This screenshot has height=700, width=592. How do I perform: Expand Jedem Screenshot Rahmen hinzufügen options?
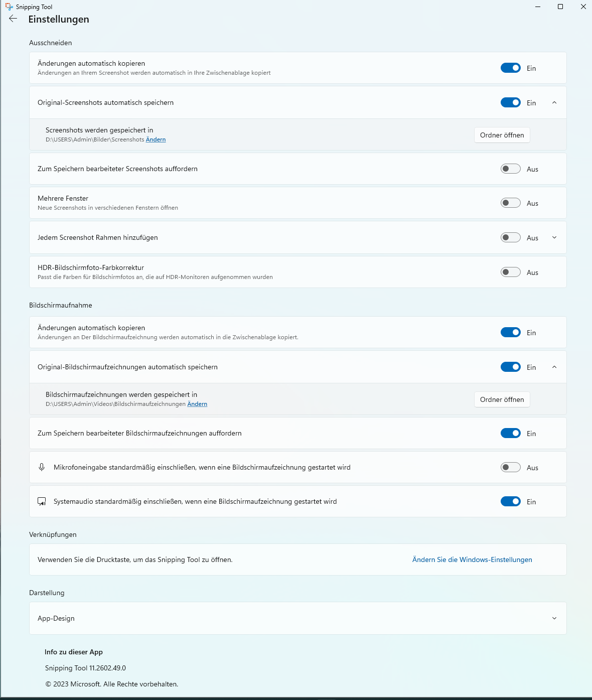coord(554,237)
